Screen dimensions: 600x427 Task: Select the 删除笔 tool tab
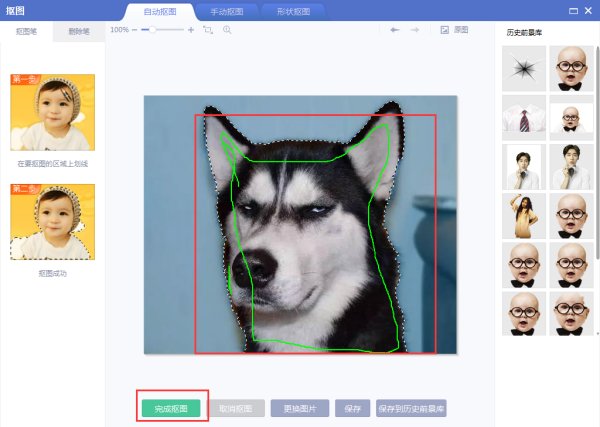point(78,31)
